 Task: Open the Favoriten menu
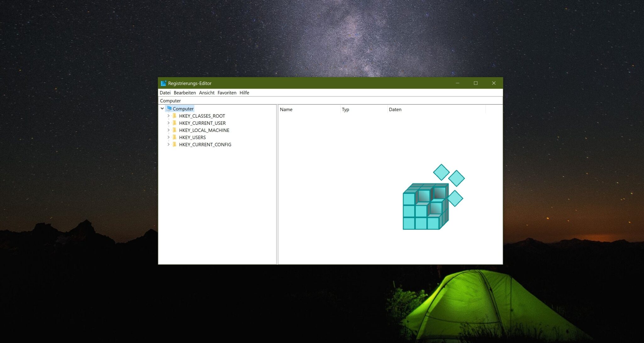point(227,93)
